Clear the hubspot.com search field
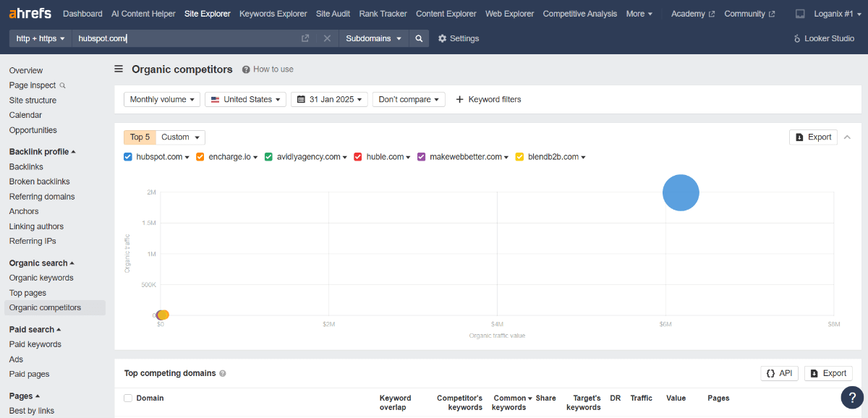This screenshot has height=418, width=868. click(327, 38)
